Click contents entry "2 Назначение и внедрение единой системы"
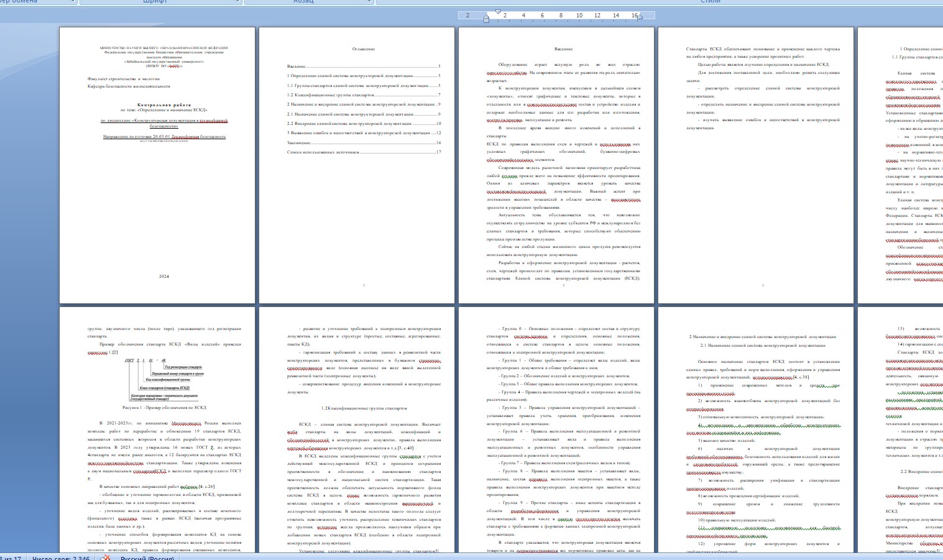Image resolution: width=943 pixels, height=560 pixels. pos(364,104)
